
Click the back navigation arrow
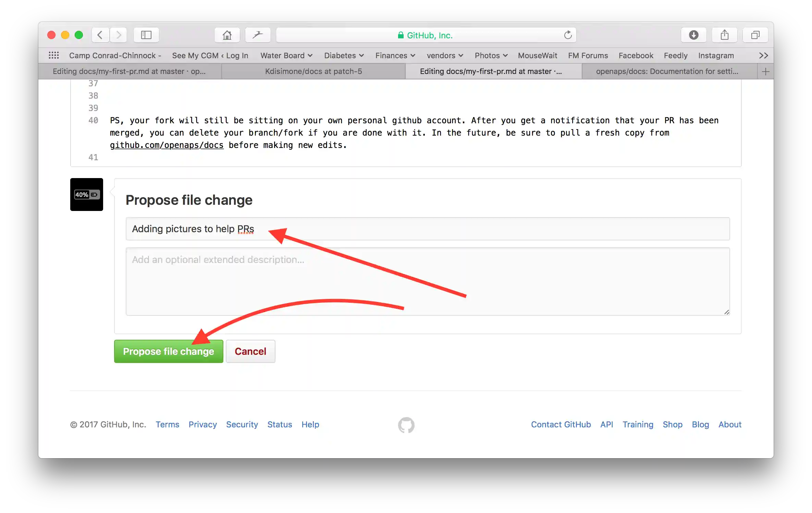tap(100, 35)
